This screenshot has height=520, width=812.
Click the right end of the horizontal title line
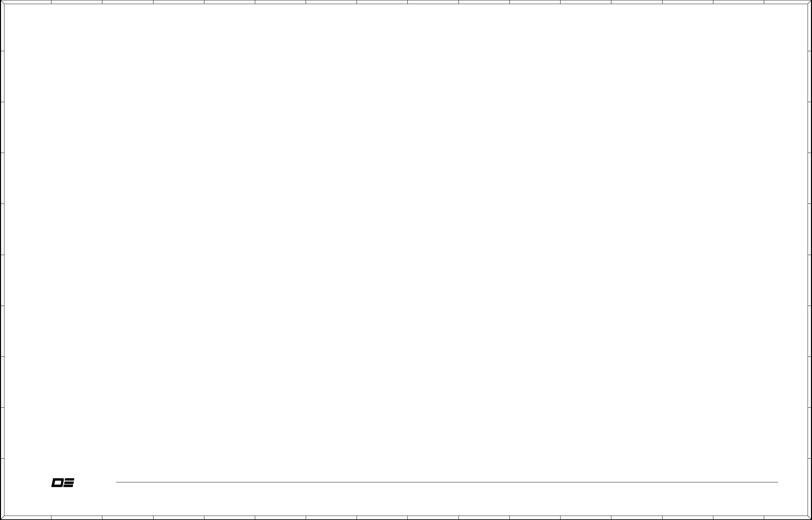point(777,482)
